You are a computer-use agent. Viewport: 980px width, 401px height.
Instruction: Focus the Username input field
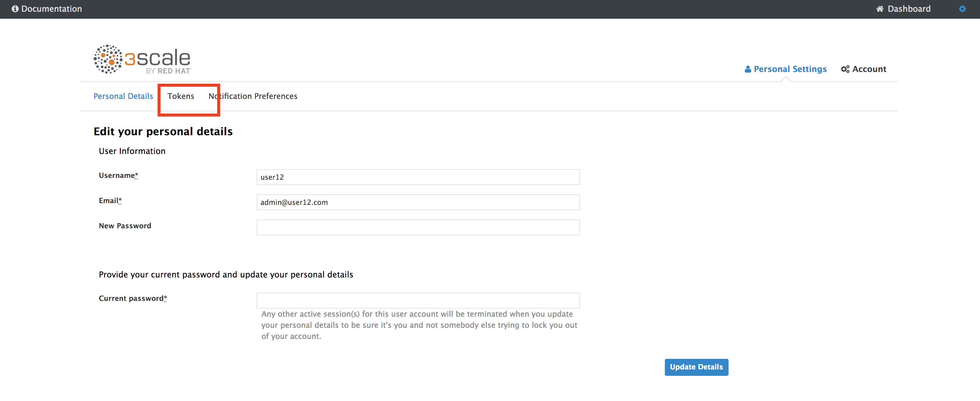pos(418,177)
